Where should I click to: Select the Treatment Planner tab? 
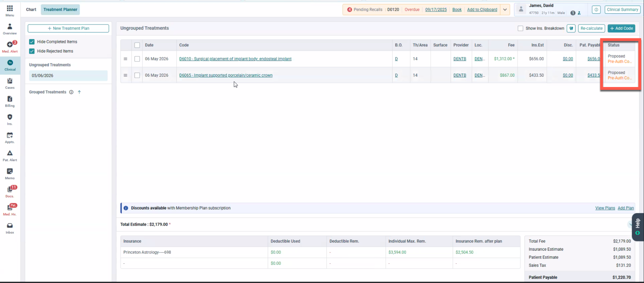[x=60, y=9]
